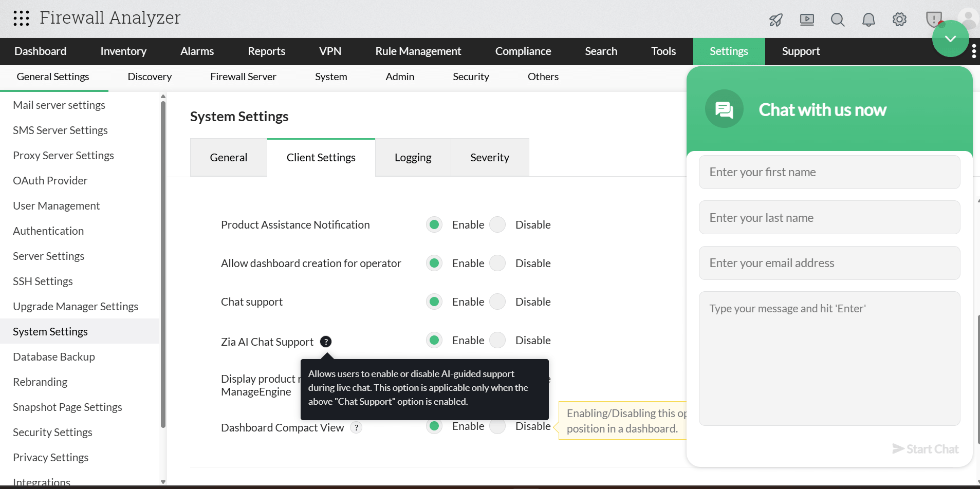This screenshot has width=980, height=489.
Task: Click the Settings main menu tab
Action: (729, 51)
